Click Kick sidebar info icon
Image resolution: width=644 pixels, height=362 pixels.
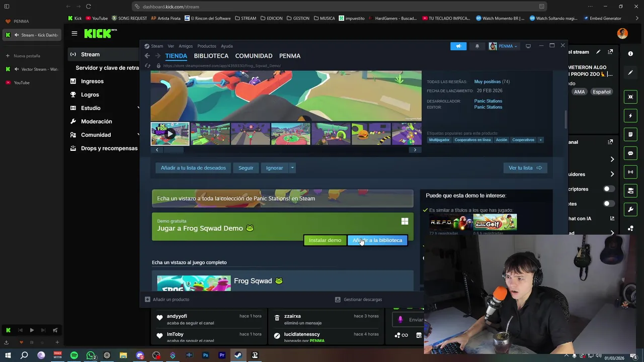[630, 53]
